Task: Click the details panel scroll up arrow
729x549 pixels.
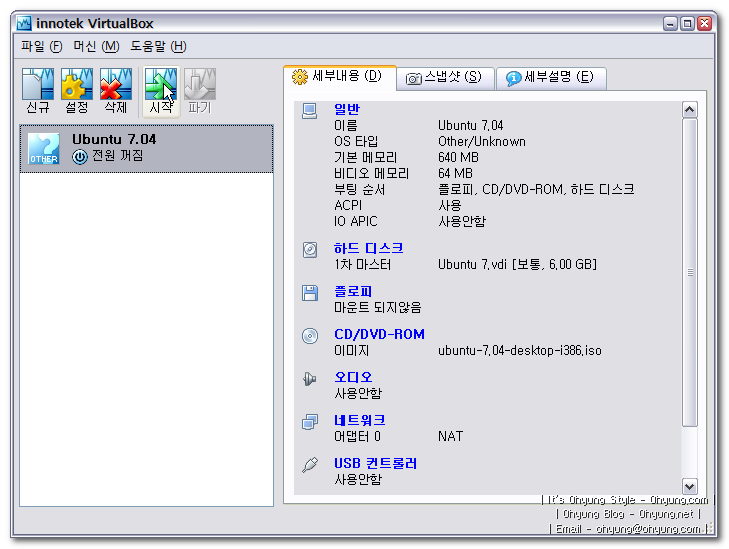Action: coord(689,110)
